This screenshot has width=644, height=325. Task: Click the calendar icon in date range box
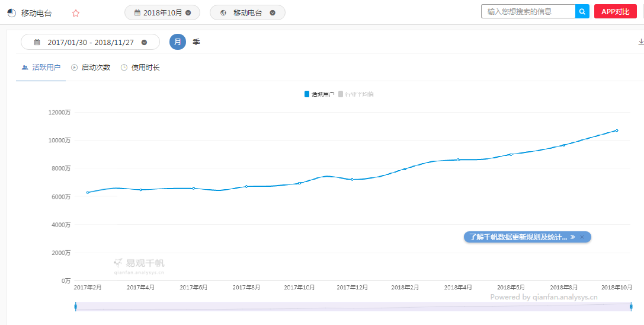pos(37,42)
